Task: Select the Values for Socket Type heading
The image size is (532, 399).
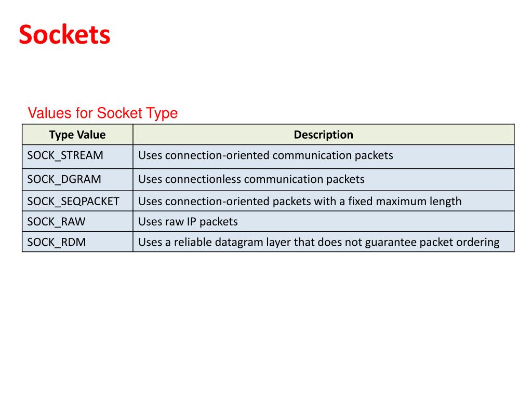Action: click(x=102, y=113)
